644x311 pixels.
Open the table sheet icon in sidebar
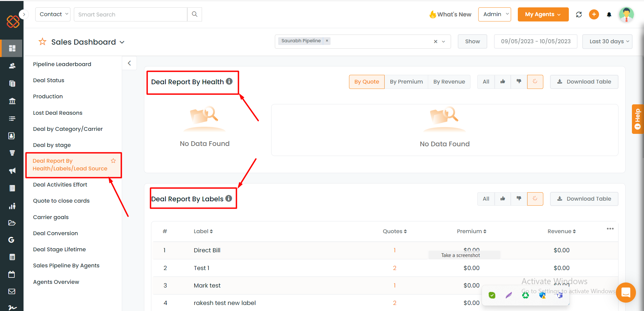click(12, 257)
